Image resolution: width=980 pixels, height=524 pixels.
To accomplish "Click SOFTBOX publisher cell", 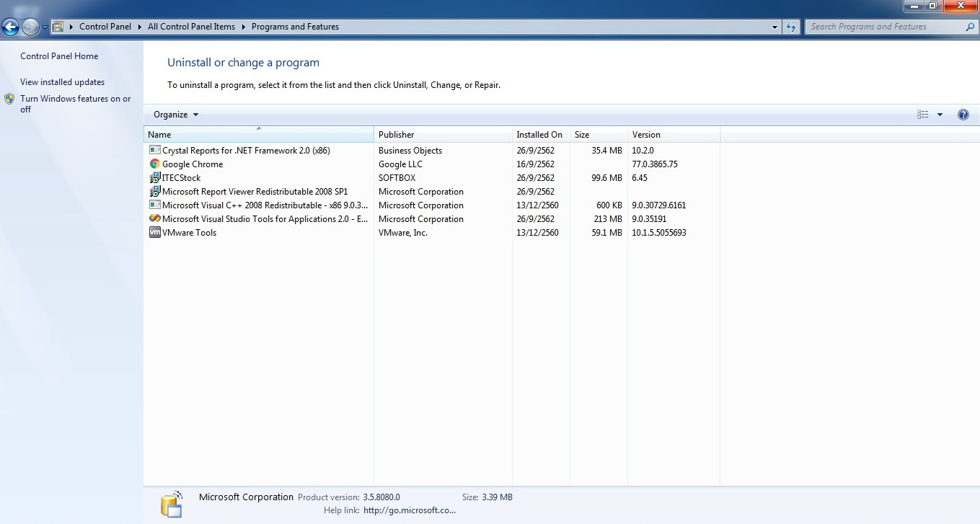I will (397, 178).
